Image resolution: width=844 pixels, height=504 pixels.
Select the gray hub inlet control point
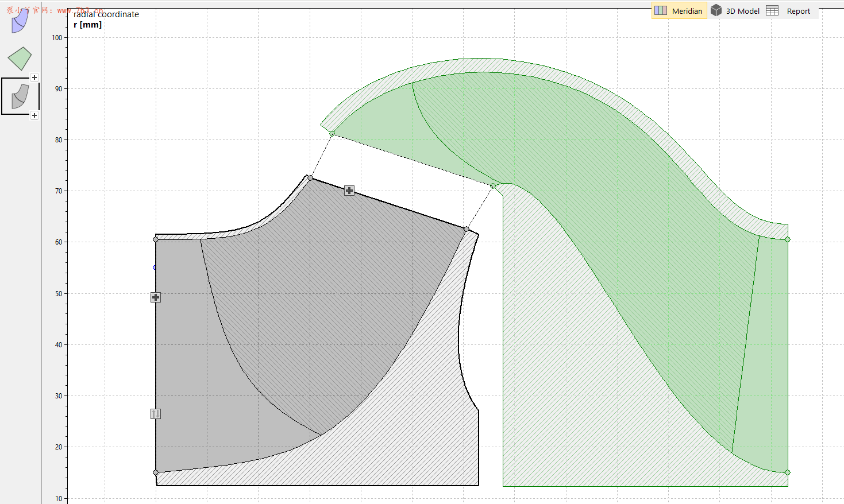(156, 472)
